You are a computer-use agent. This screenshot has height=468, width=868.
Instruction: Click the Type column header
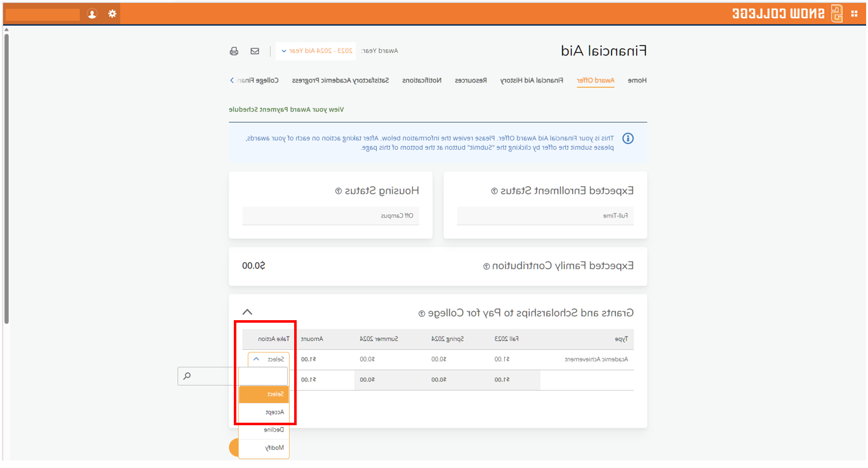(x=622, y=339)
